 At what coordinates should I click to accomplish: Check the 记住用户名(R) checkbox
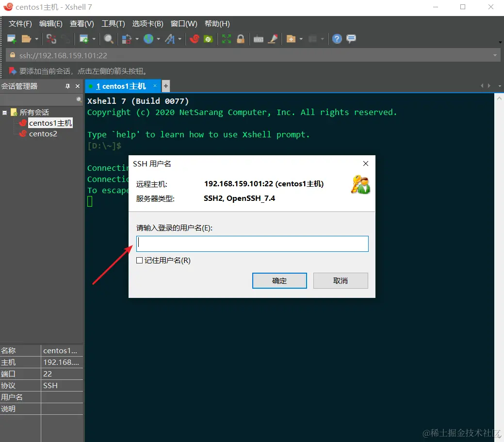(x=140, y=261)
